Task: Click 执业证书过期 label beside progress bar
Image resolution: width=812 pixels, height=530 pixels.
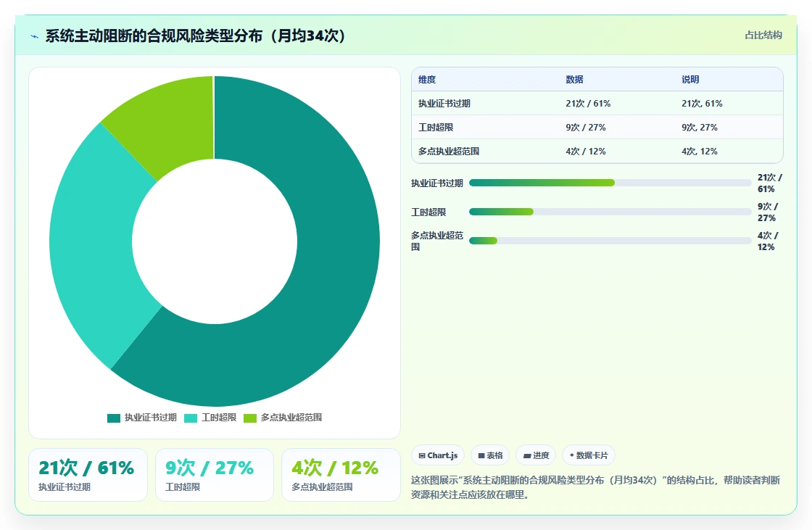Action: tap(437, 183)
